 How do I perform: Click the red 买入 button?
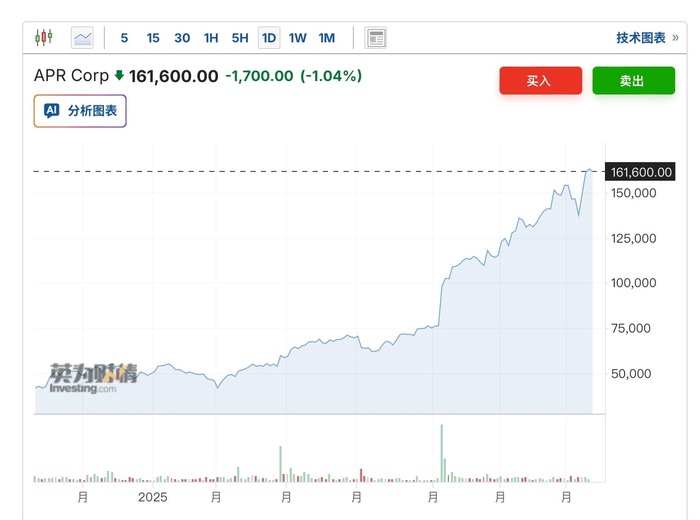[x=541, y=81]
